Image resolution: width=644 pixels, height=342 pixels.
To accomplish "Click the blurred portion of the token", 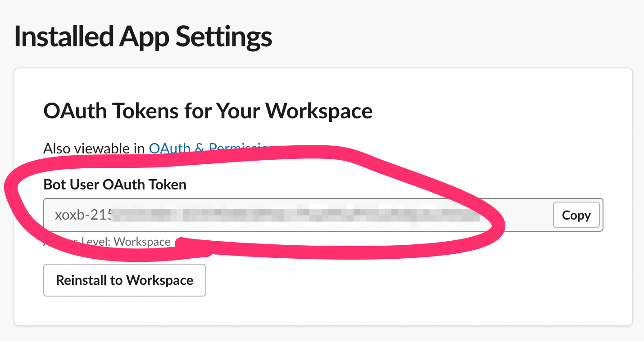I will [293, 216].
